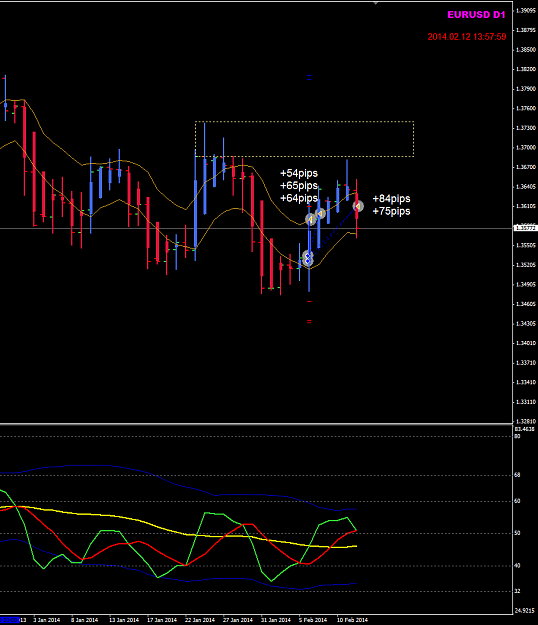
Task: Click the blue highlighted date tag on time axis
Action: tap(10, 620)
